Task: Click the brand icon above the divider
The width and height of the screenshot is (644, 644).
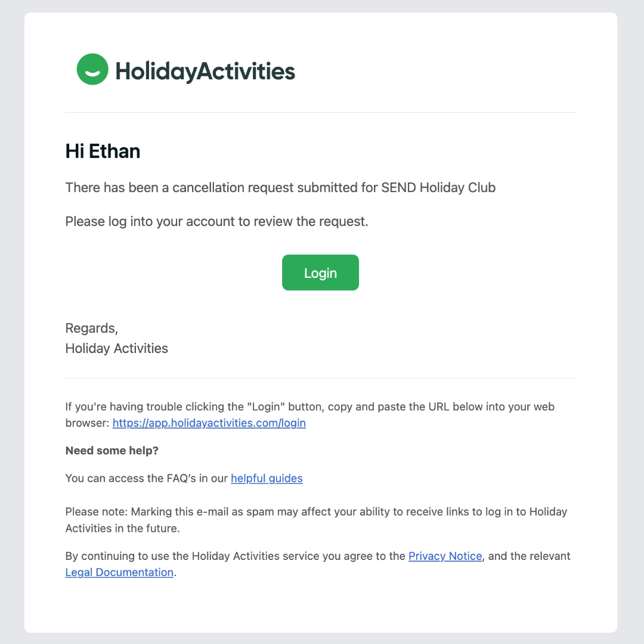Action: (x=92, y=69)
